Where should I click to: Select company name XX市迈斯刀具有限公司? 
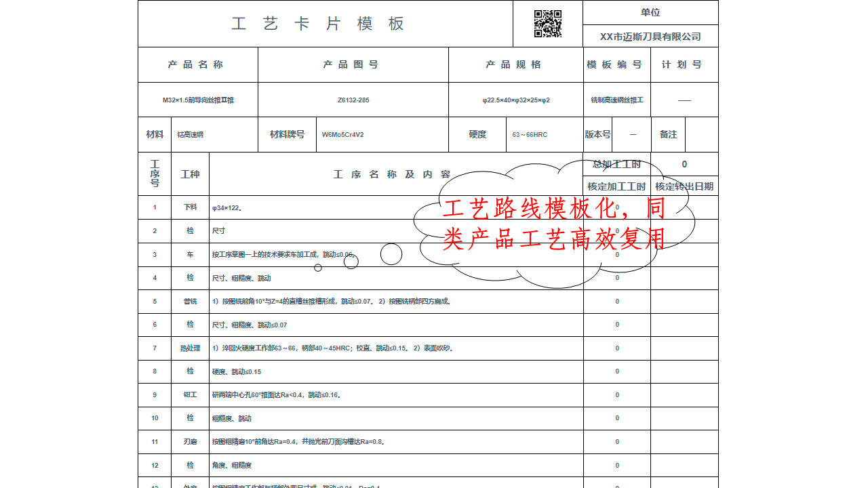pos(650,37)
